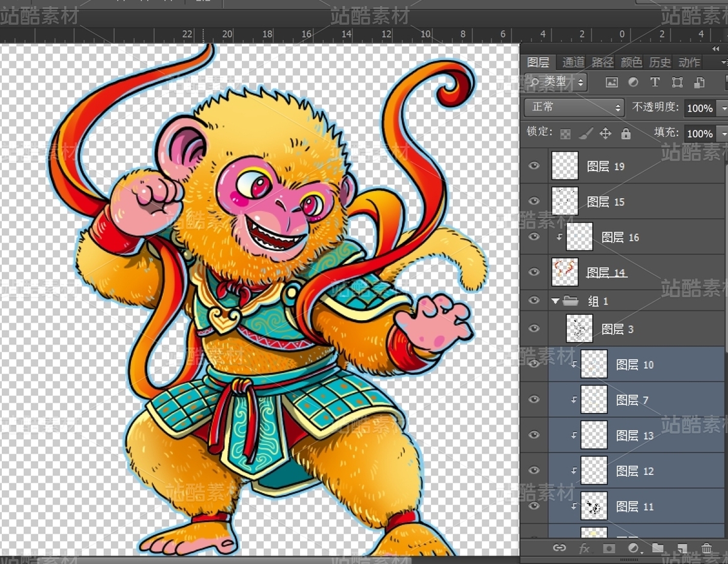Toggle visibility of 图层 12
The width and height of the screenshot is (728, 564).
[534, 470]
